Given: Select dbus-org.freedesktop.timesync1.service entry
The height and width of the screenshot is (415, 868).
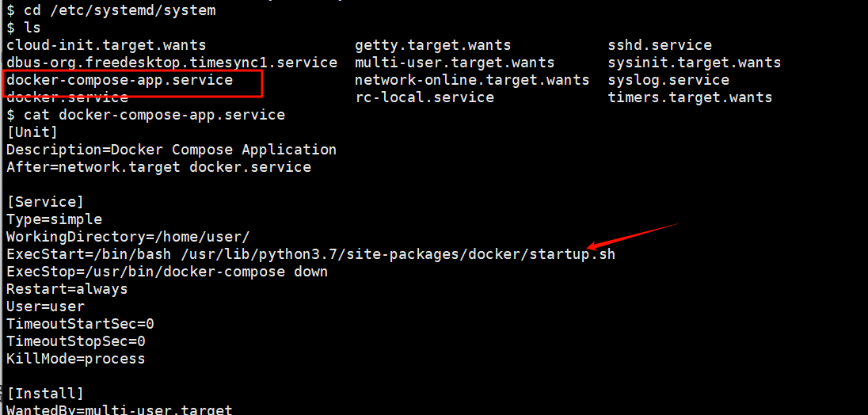Looking at the screenshot, I should (172, 63).
